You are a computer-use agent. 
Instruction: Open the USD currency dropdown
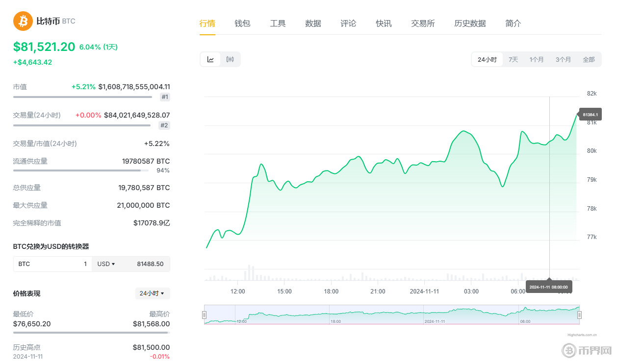106,264
